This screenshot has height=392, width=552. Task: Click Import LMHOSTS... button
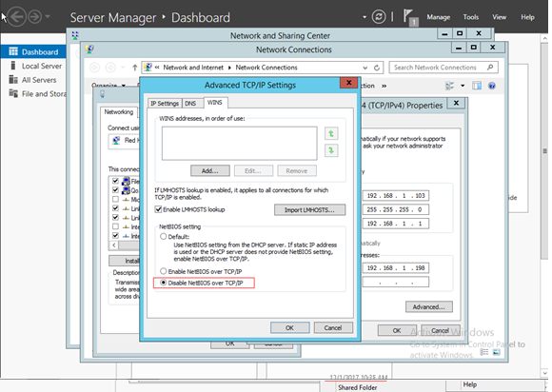(310, 209)
